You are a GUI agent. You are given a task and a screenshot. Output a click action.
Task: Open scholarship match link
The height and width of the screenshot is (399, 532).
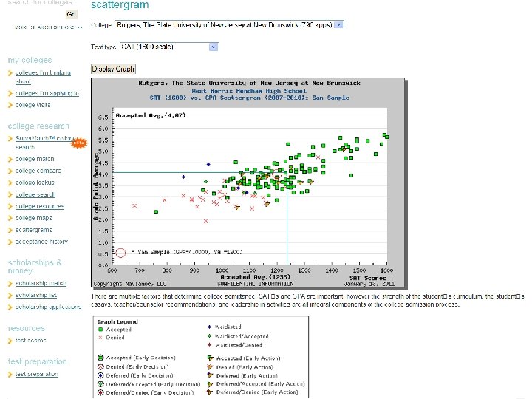pyautogui.click(x=41, y=283)
